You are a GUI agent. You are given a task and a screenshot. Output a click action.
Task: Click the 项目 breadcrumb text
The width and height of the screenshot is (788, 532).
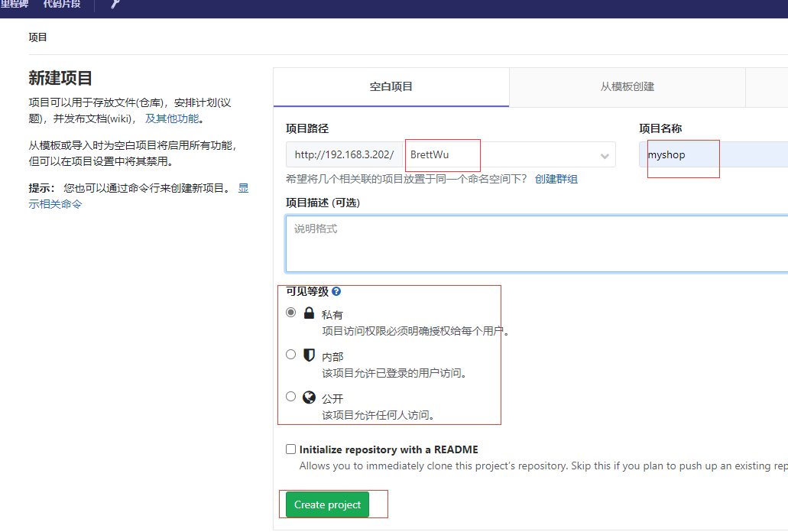37,37
